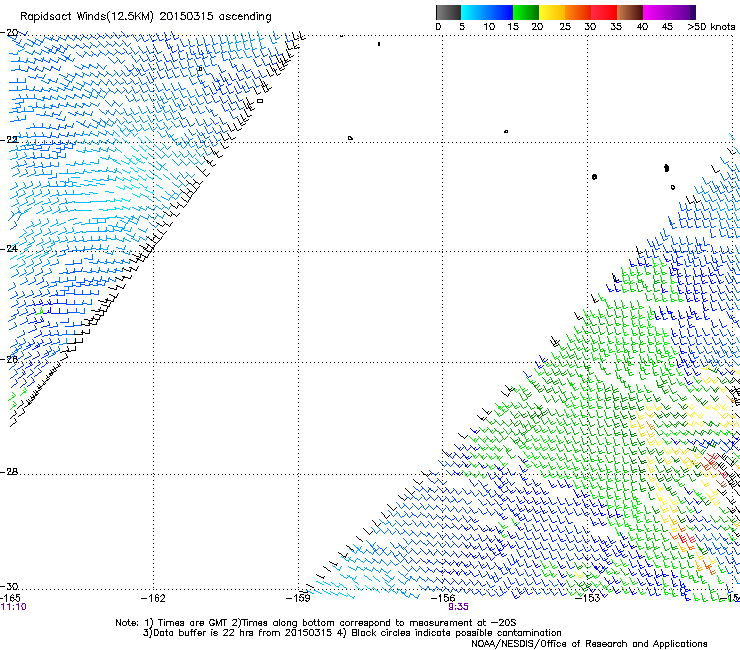Click the '-24' latitude axis label
740x650 pixels.
[x=9, y=248]
